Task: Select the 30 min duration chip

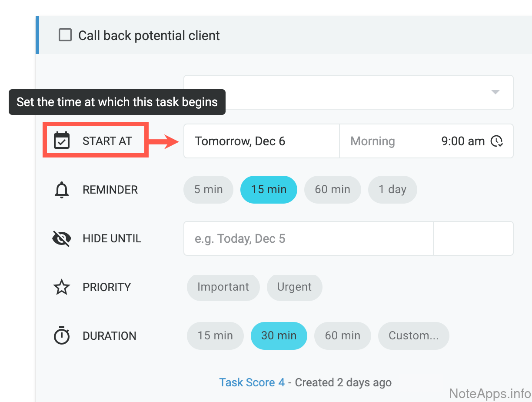Action: click(279, 335)
